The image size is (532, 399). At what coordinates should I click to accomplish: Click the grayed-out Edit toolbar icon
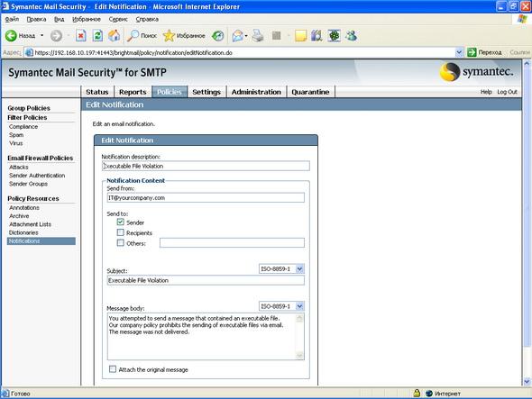pos(277,36)
